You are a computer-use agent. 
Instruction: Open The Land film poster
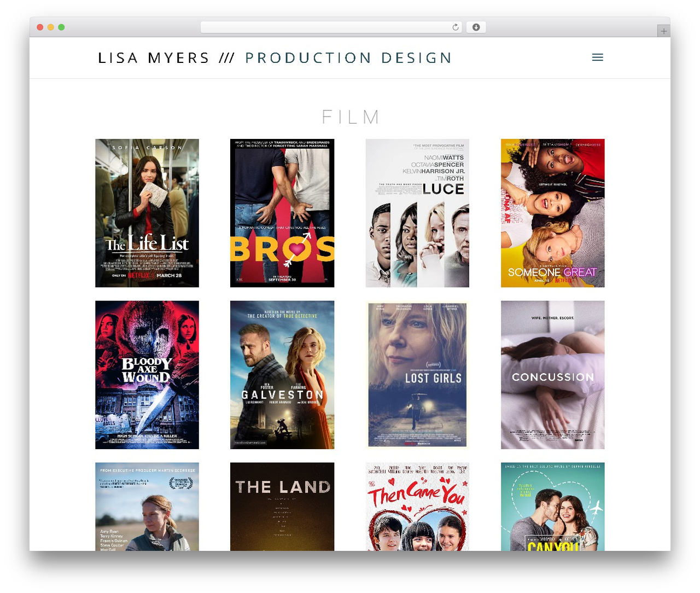282,507
